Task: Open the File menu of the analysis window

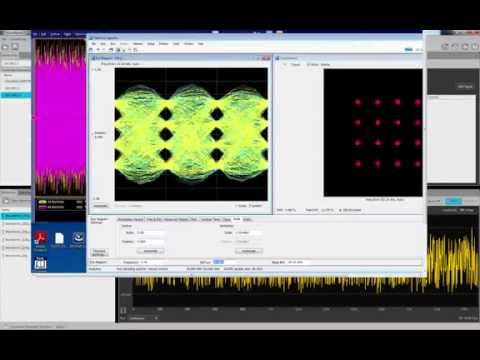Action: pos(94,44)
